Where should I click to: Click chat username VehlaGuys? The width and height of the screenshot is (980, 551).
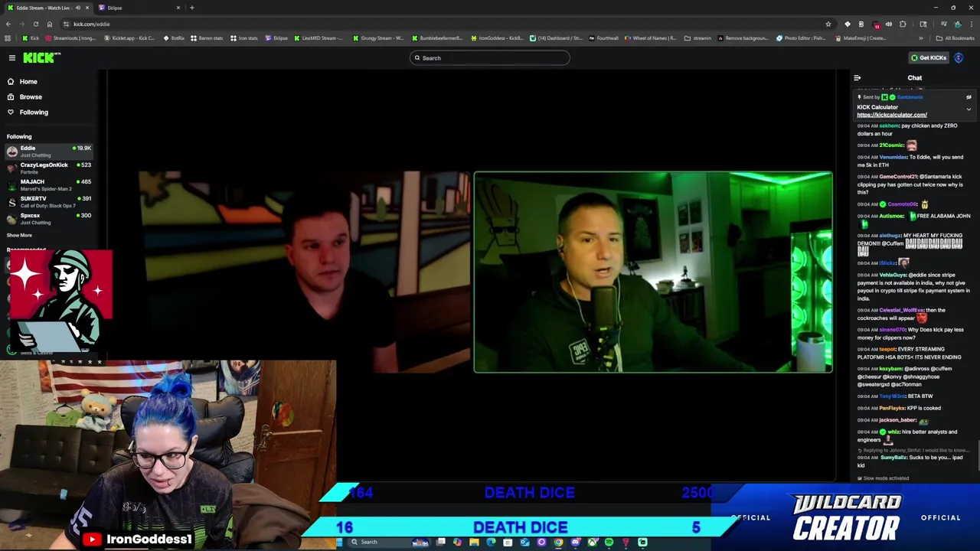(893, 275)
